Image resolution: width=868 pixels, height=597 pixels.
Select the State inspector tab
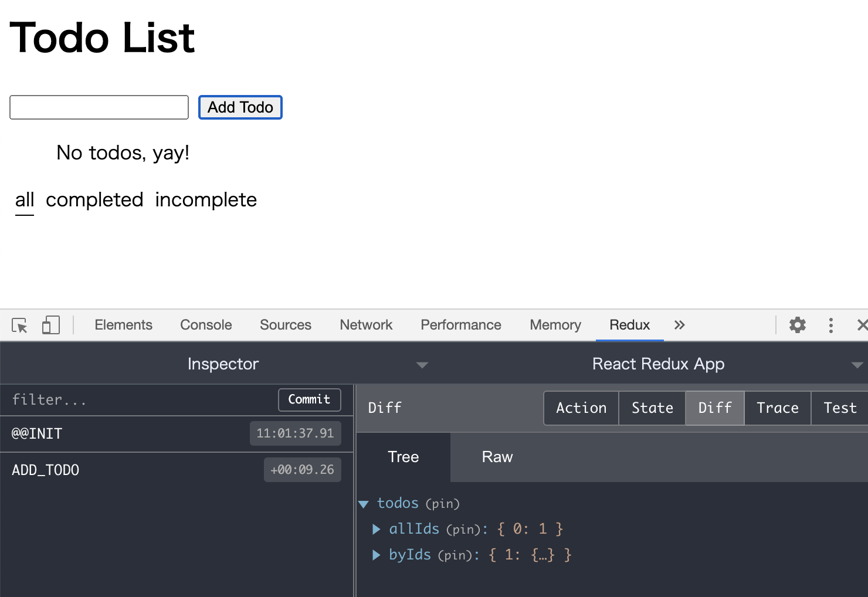click(652, 408)
